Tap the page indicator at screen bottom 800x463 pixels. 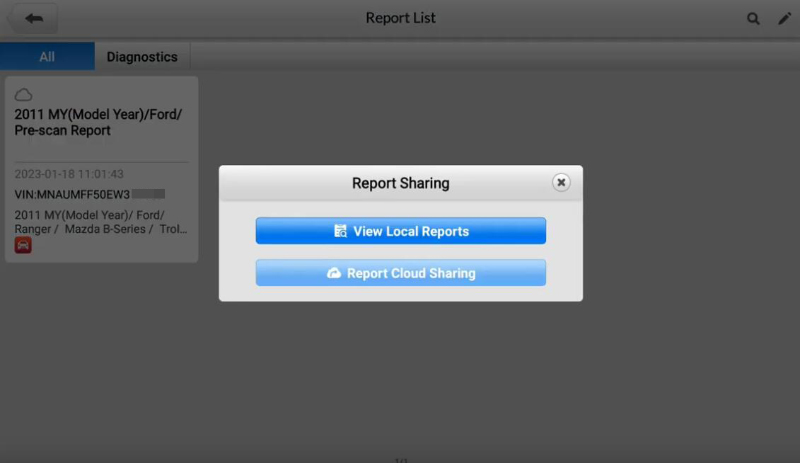pyautogui.click(x=400, y=460)
